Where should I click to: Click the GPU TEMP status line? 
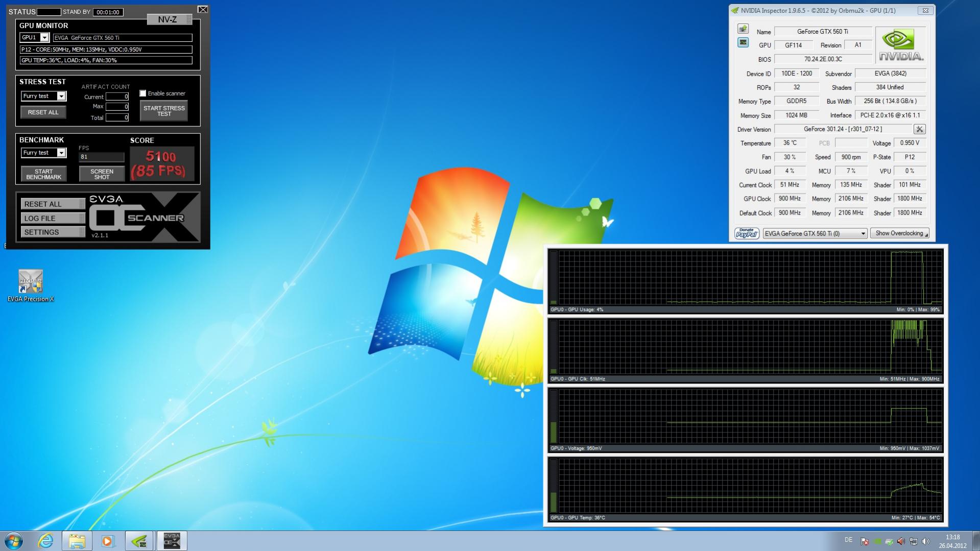point(106,60)
